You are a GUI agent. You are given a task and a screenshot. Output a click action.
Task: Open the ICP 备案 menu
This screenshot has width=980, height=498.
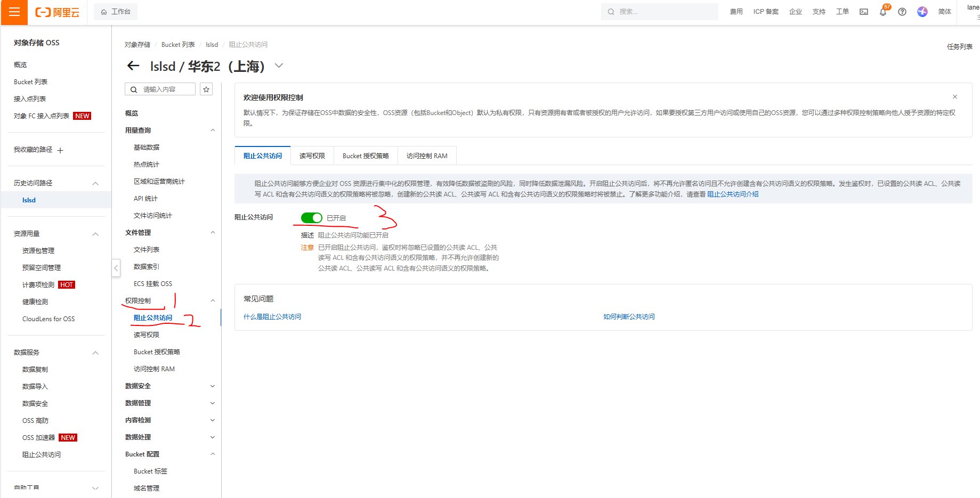[x=766, y=12]
